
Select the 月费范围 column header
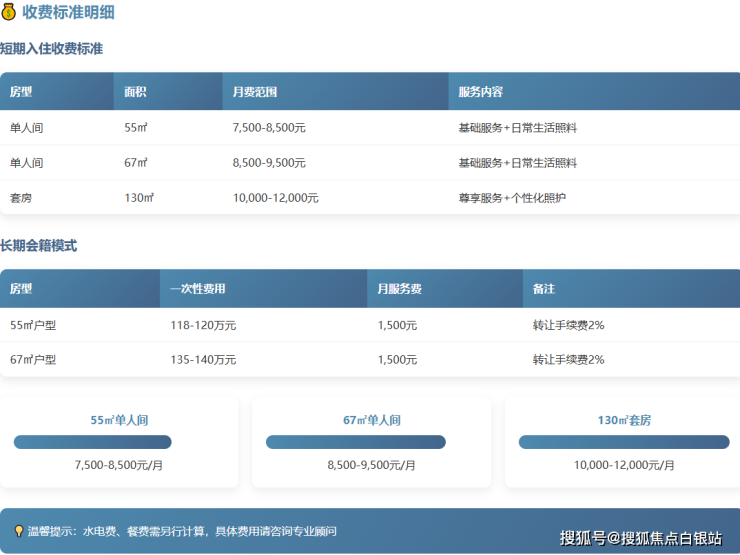(255, 92)
